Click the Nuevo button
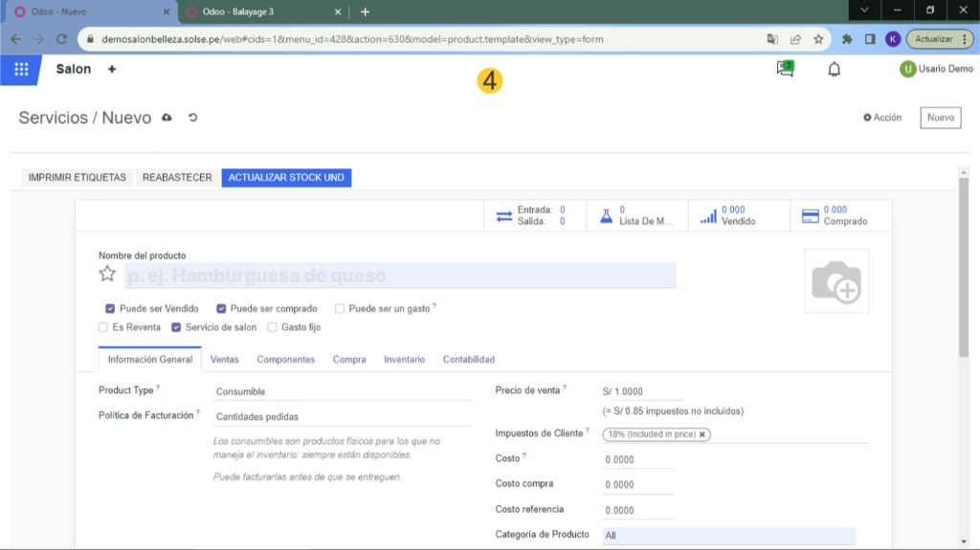Screen dimensions: 980x550 940,118
